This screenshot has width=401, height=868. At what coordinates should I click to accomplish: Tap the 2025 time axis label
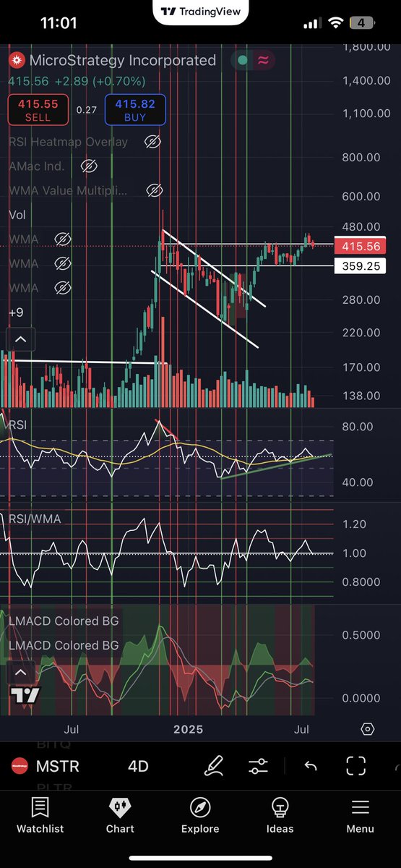coord(188,729)
